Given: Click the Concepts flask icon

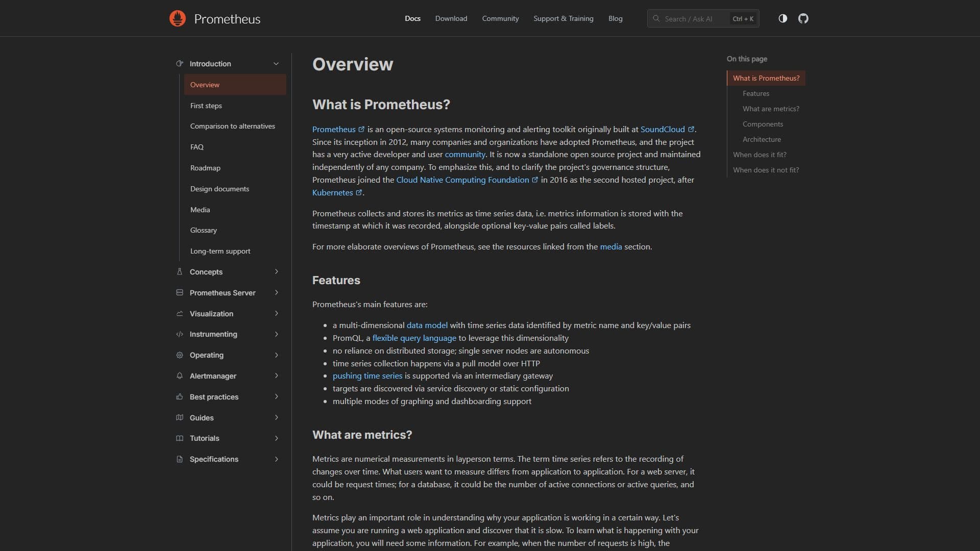Looking at the screenshot, I should tap(180, 272).
